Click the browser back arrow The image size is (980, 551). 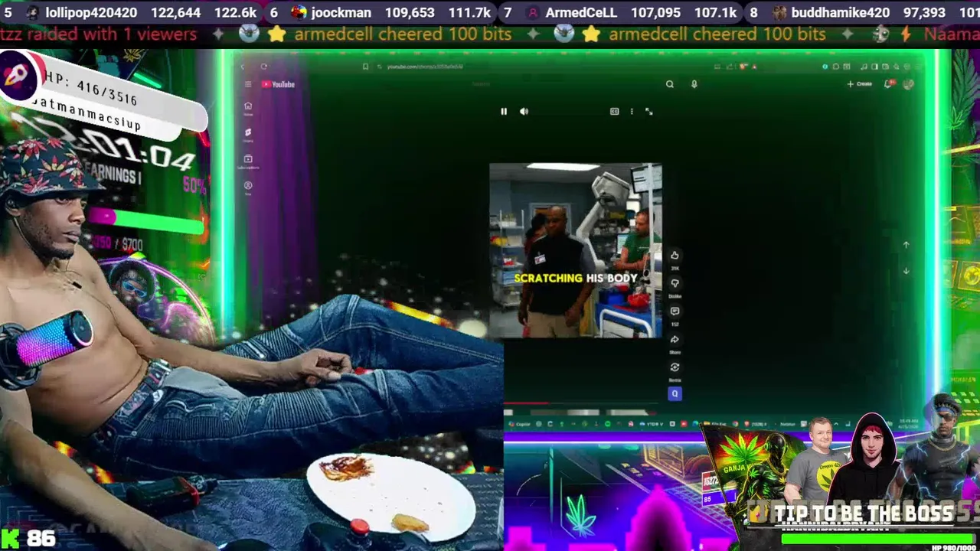(242, 67)
